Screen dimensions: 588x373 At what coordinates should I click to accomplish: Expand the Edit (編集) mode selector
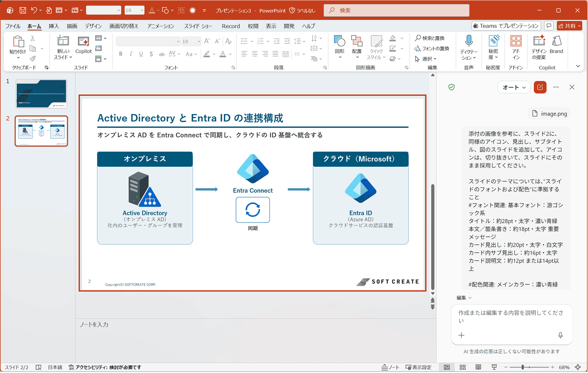(x=464, y=298)
